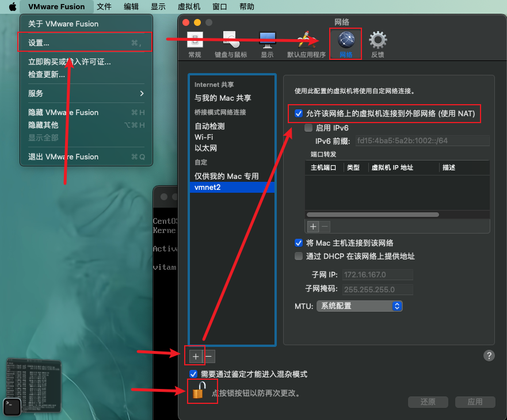
Task: Click the 子网掩码 field
Action: point(378,289)
